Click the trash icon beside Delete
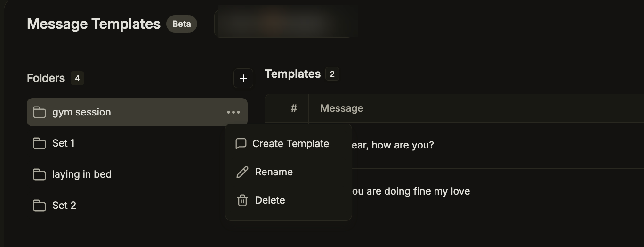The height and width of the screenshot is (247, 644). click(242, 200)
